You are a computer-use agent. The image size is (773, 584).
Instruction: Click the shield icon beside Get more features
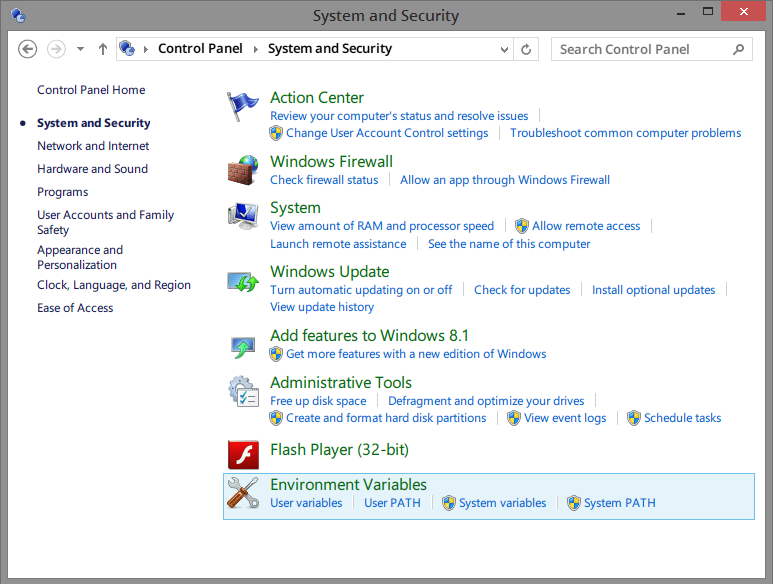(x=276, y=354)
